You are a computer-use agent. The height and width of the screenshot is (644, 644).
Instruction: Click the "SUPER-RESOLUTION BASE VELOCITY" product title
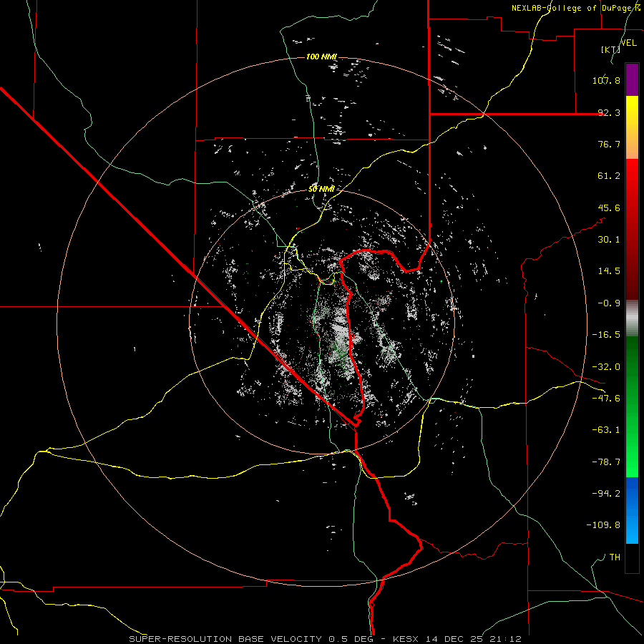point(225,639)
